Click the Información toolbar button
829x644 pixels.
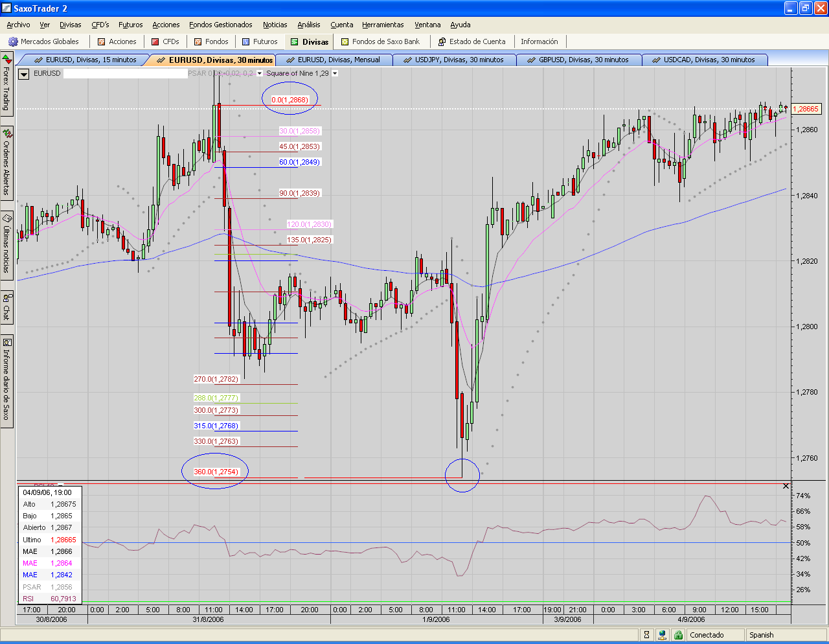coord(539,41)
